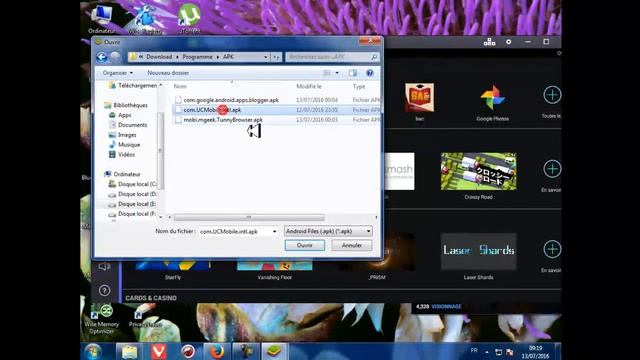Open the Android Files (.apk) filter dropdown
The image size is (640, 360).
(328, 231)
